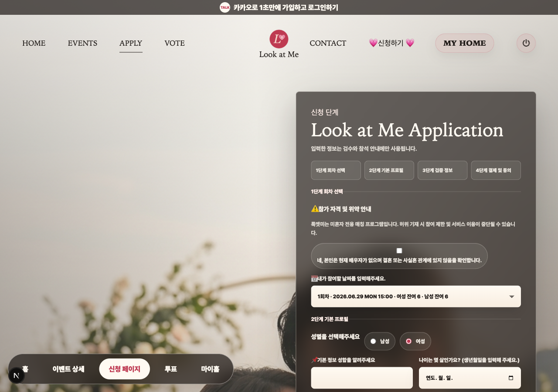Screen dimensions: 558x392
Task: Select 이벤트 상세 in bottom navigation
Action: point(68,369)
